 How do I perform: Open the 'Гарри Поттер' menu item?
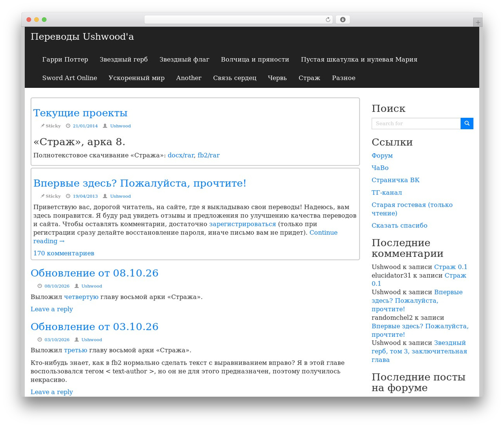[65, 59]
